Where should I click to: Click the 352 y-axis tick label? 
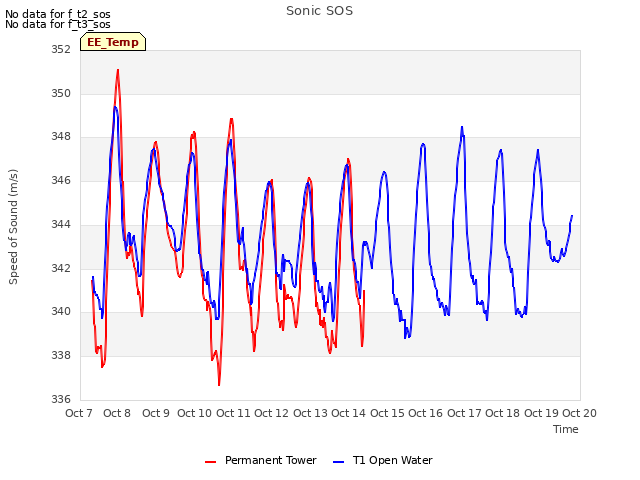[61, 50]
